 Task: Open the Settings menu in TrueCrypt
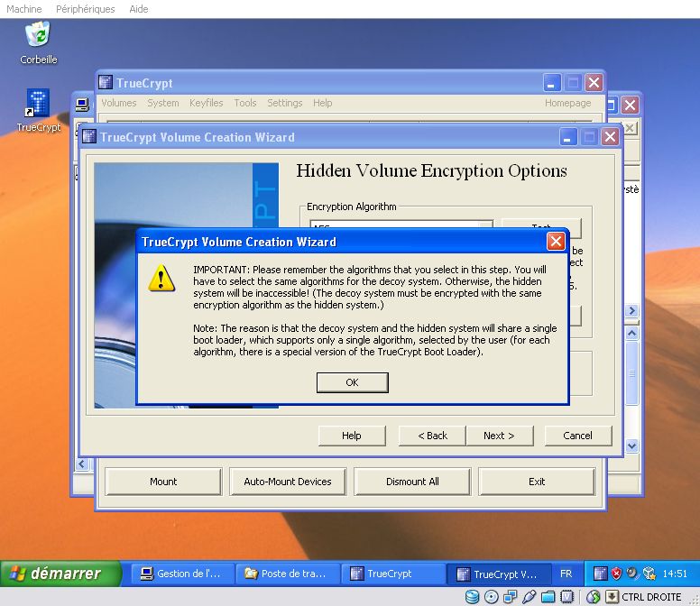point(285,103)
